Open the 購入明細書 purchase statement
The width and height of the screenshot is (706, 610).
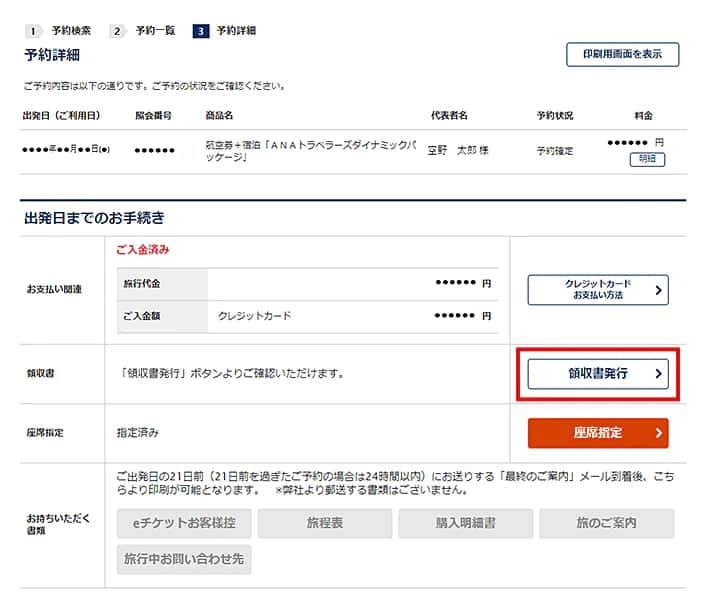pos(464,523)
